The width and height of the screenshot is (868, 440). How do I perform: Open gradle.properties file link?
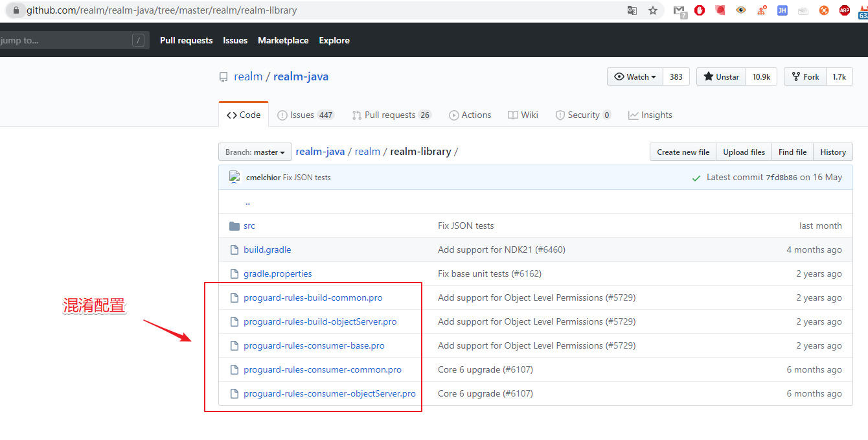click(x=278, y=274)
